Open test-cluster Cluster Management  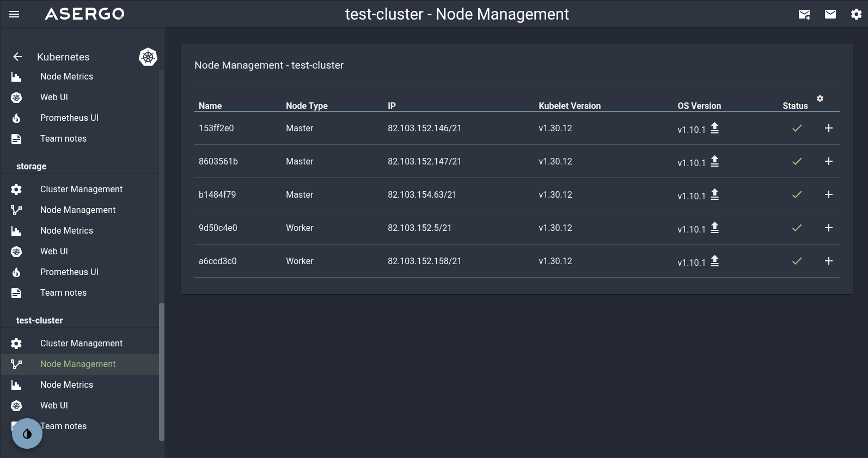[x=81, y=343]
